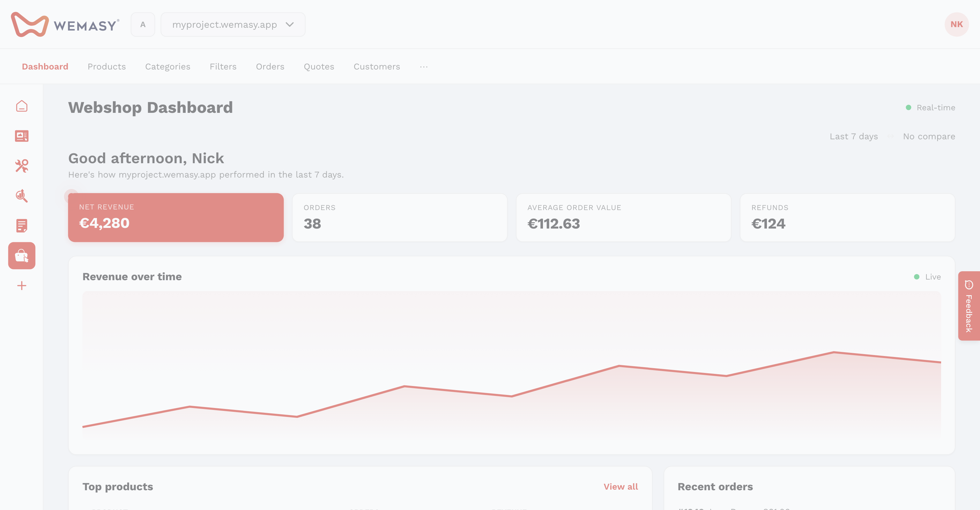This screenshot has width=980, height=510.
Task: Switch to the Filters tab
Action: click(223, 67)
